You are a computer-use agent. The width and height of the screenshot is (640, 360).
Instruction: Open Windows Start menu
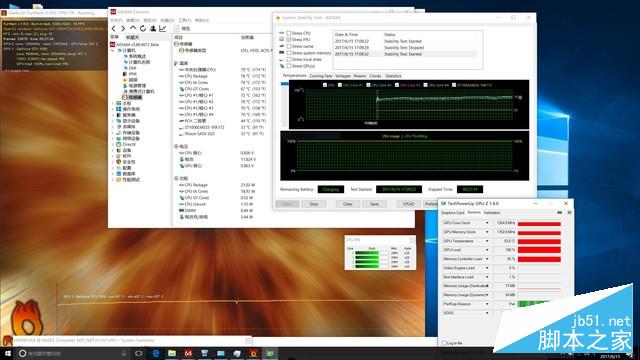(7, 353)
